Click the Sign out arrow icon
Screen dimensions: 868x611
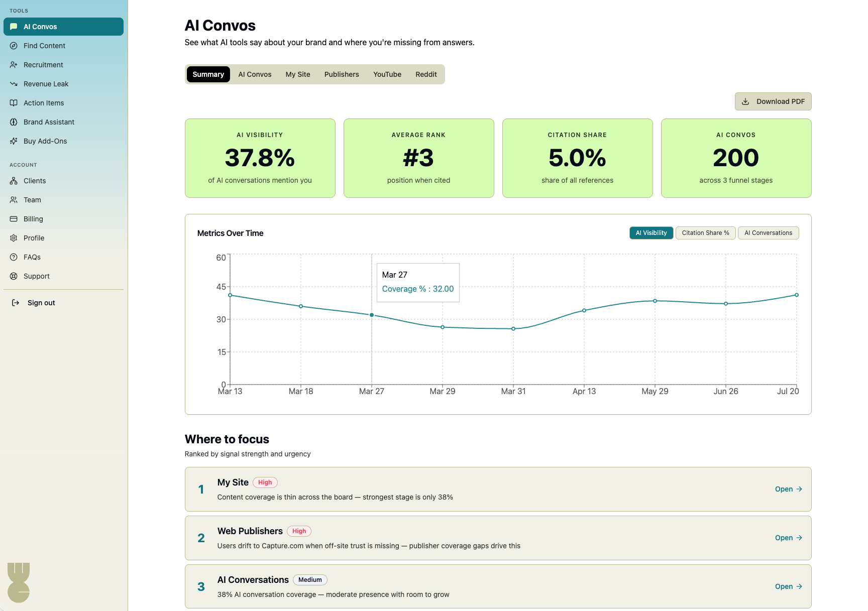coord(16,303)
